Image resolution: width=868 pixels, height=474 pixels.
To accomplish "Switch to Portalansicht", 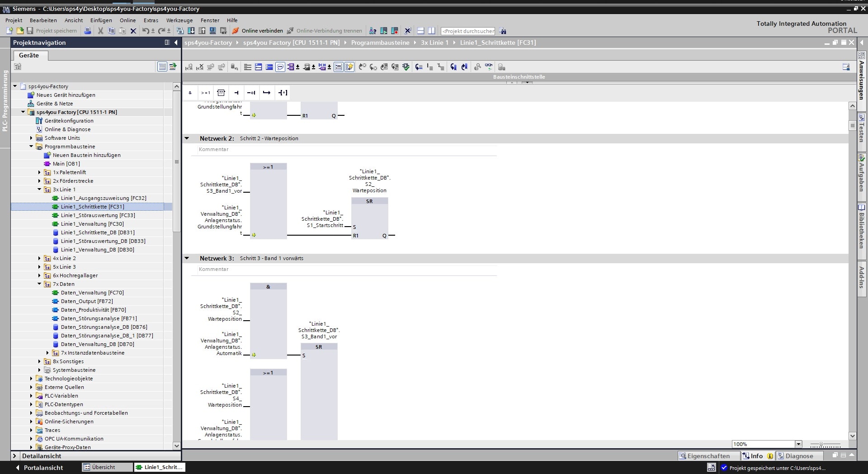I will (39, 468).
